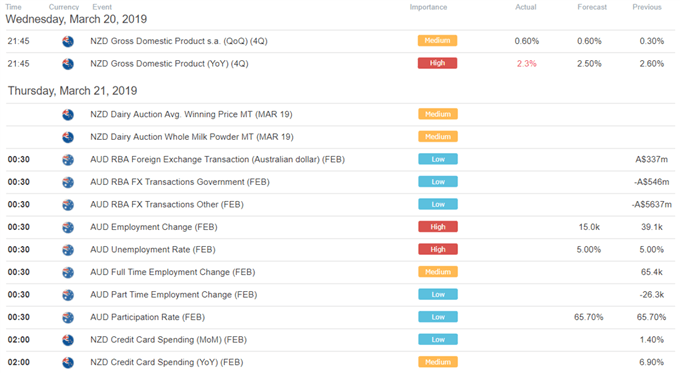The width and height of the screenshot is (680, 373).
Task: Click the Forecast column header
Action: pyautogui.click(x=592, y=7)
